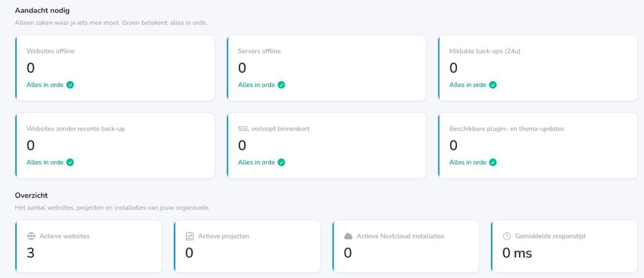Click the 0 value under Actieve Nextcloud installaties

click(x=348, y=253)
